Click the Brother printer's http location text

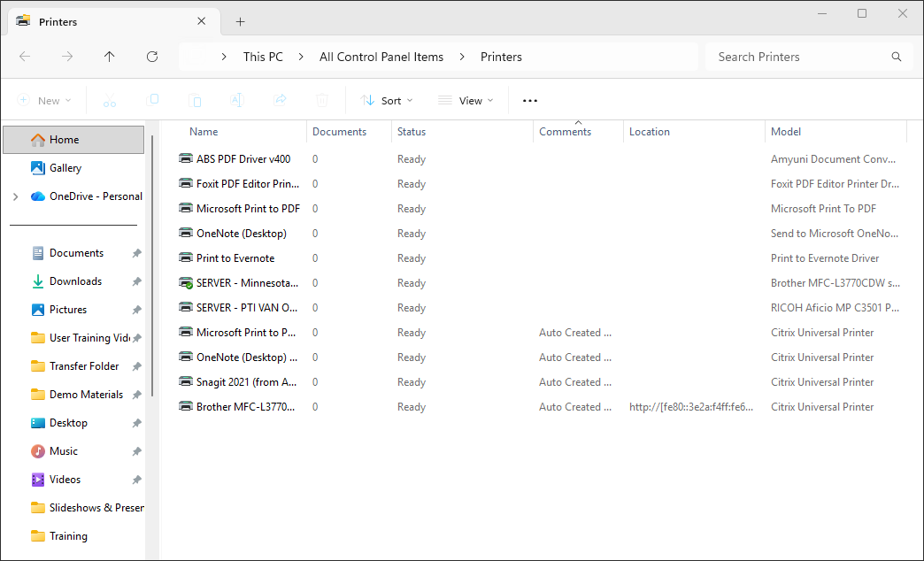[x=691, y=407]
